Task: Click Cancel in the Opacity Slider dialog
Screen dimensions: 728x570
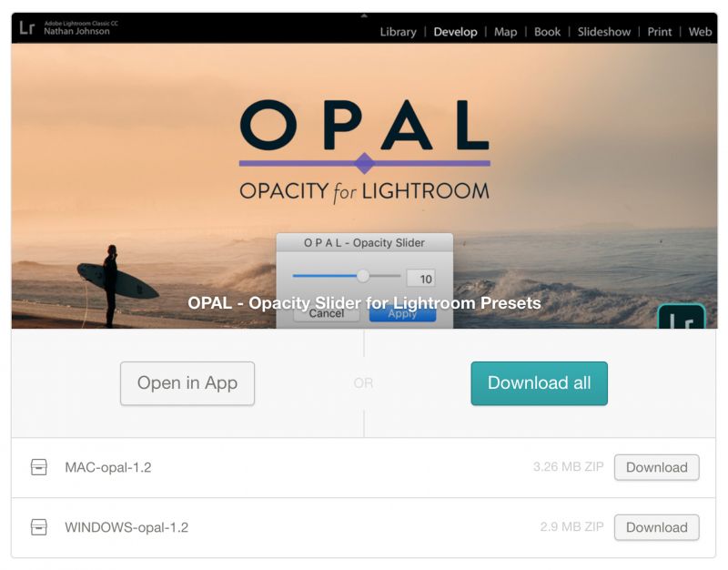Action: (327, 313)
